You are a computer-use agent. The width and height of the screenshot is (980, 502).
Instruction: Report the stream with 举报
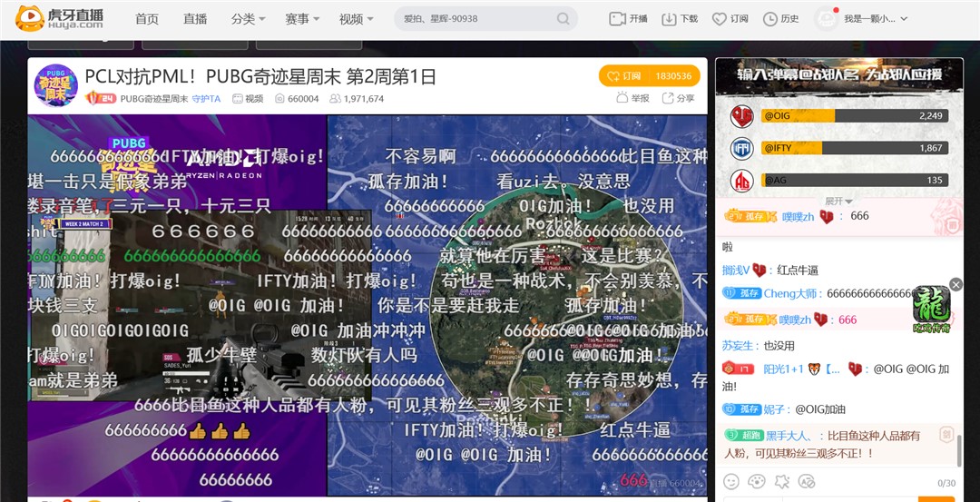click(x=632, y=98)
